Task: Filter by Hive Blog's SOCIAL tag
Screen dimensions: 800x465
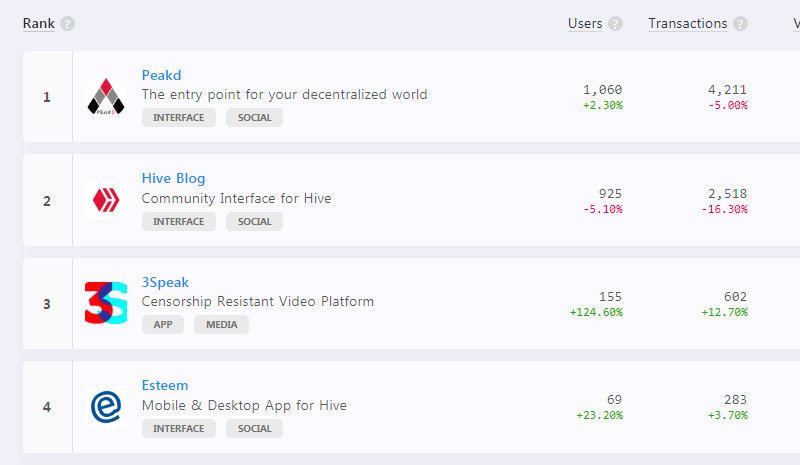Action: point(254,222)
